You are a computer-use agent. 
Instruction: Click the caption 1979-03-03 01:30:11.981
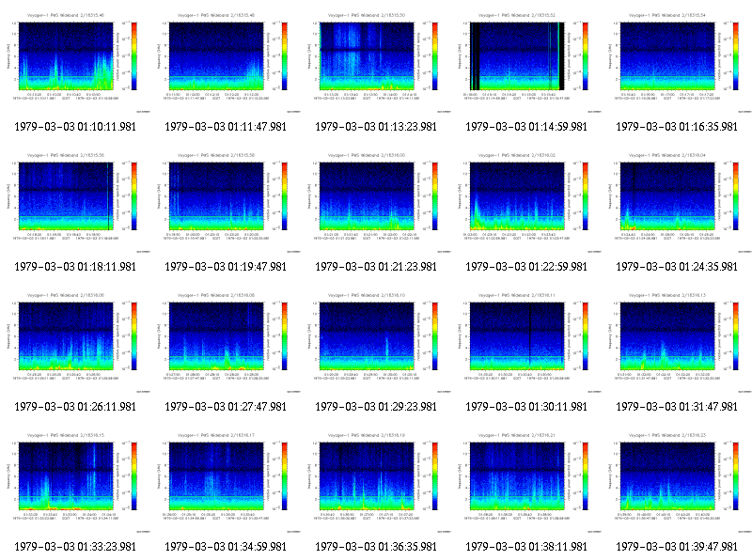click(x=526, y=407)
